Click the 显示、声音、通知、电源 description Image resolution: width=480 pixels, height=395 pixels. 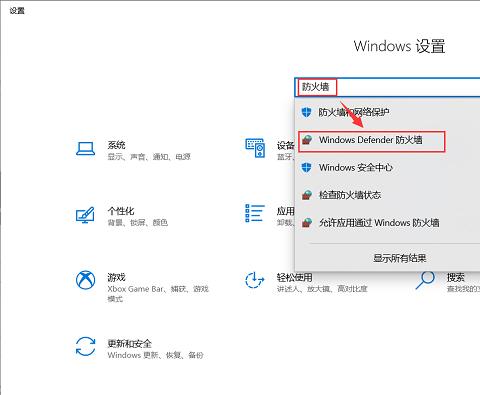click(x=149, y=157)
